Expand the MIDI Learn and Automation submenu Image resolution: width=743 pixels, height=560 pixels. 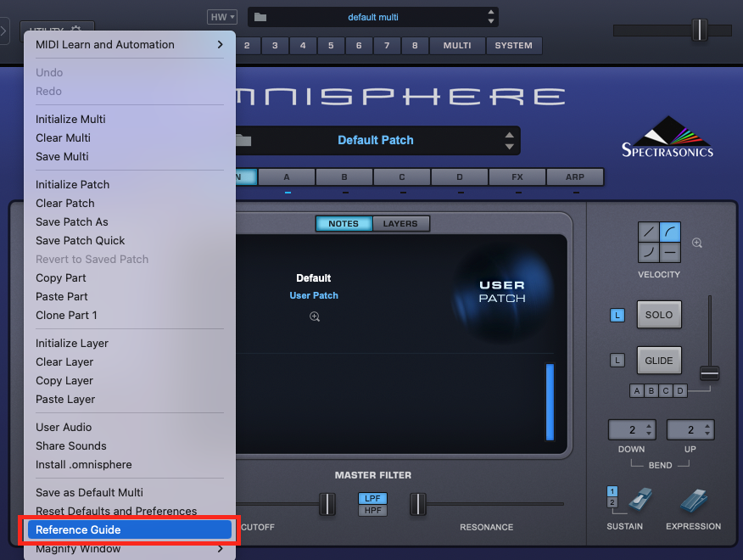130,45
